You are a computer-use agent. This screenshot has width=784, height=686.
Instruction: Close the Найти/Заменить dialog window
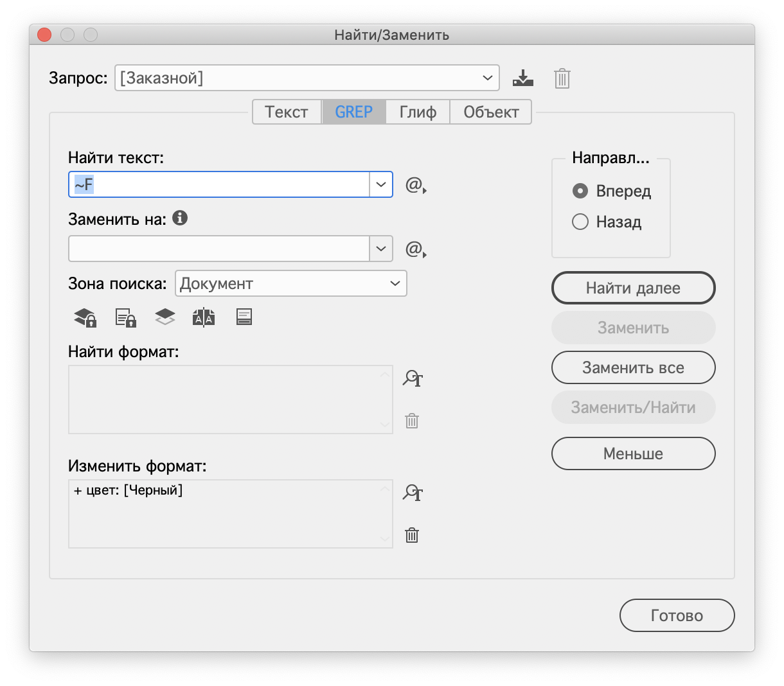[44, 35]
